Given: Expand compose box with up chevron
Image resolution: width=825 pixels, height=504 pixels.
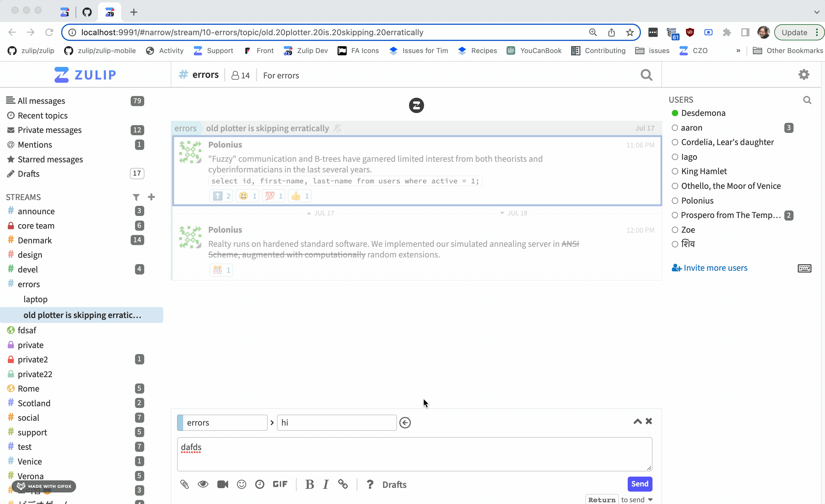Looking at the screenshot, I should [x=637, y=421].
